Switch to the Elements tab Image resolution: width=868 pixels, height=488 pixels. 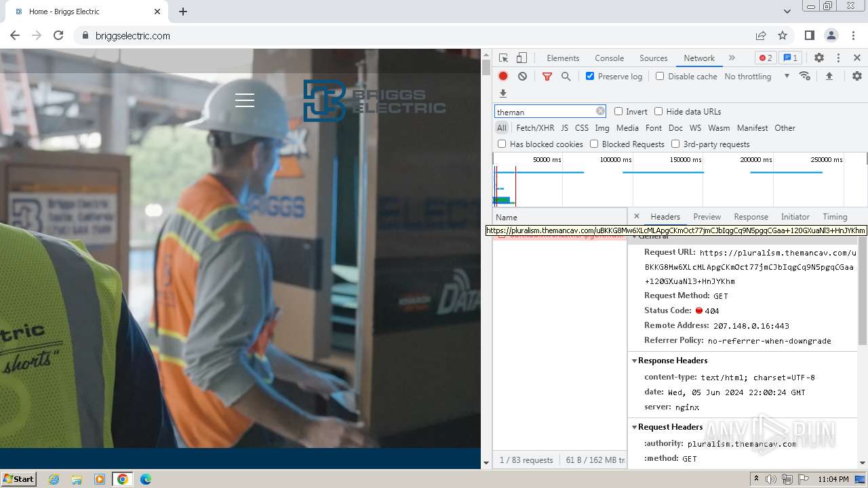pos(563,58)
